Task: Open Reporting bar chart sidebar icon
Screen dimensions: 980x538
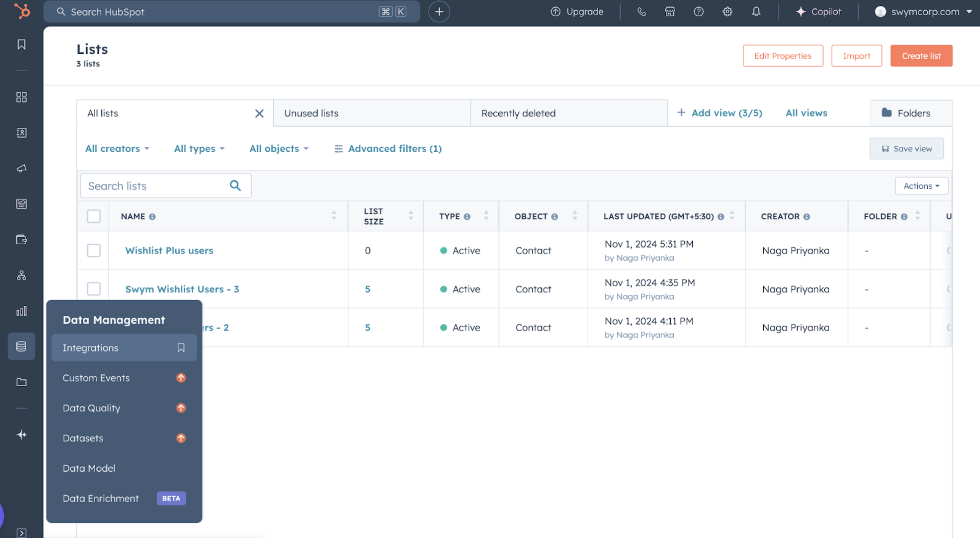Action: [x=21, y=311]
